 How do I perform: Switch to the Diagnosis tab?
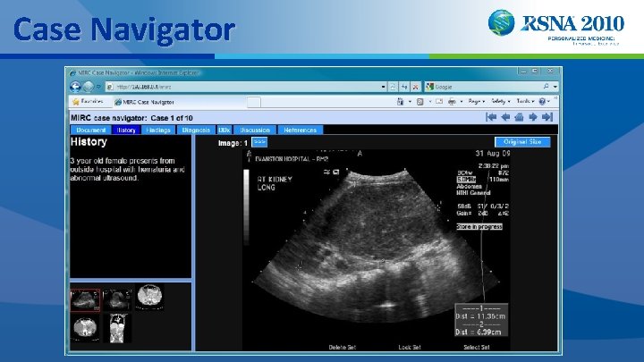pyautogui.click(x=196, y=130)
